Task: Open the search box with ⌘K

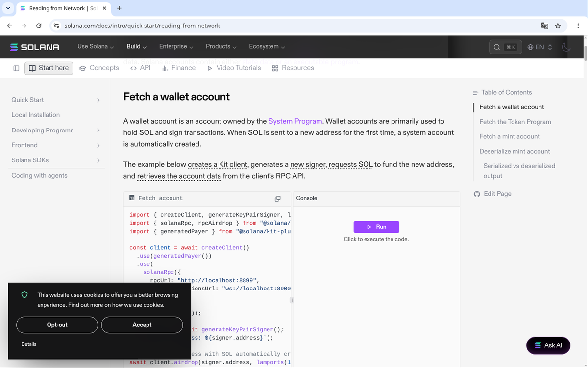Action: coord(505,47)
